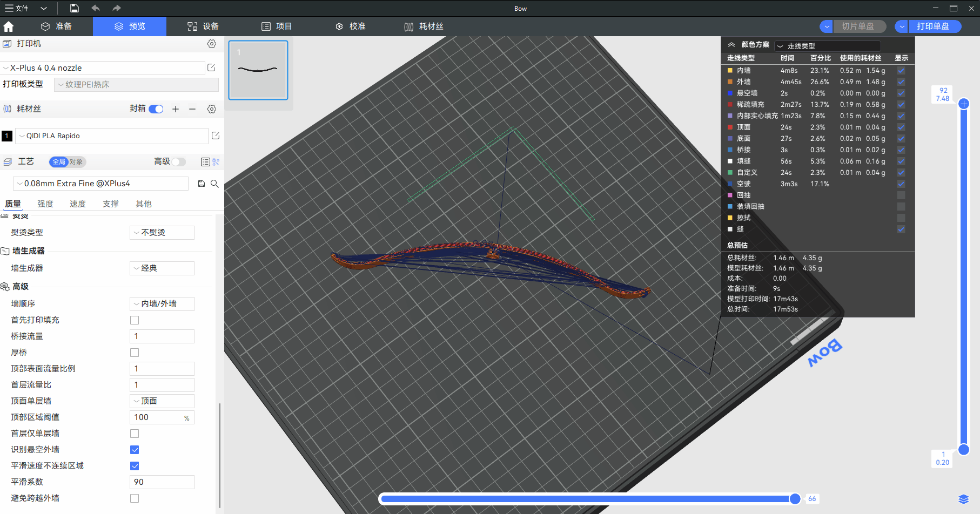
Task: Click the home icon in the top bar
Action: click(x=9, y=26)
